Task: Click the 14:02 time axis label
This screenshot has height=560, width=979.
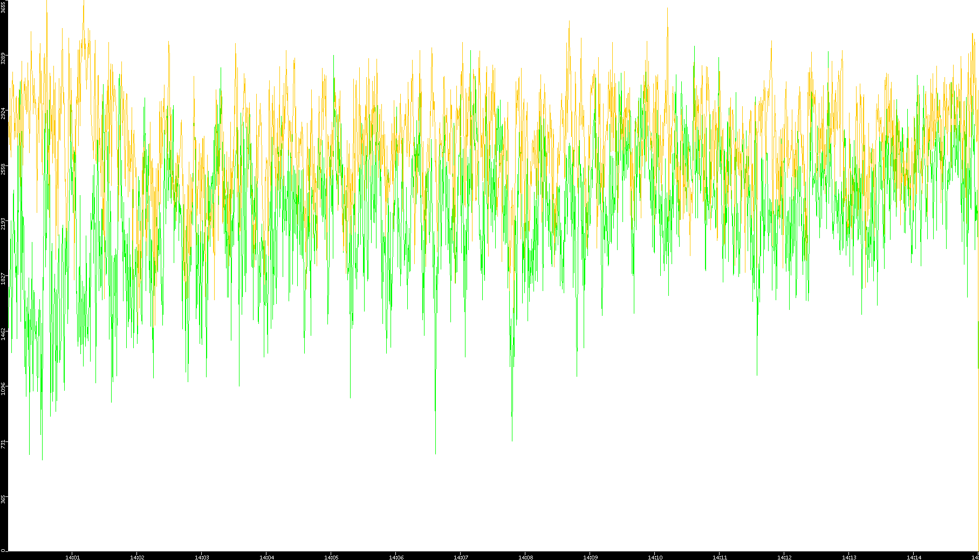Action: click(137, 557)
